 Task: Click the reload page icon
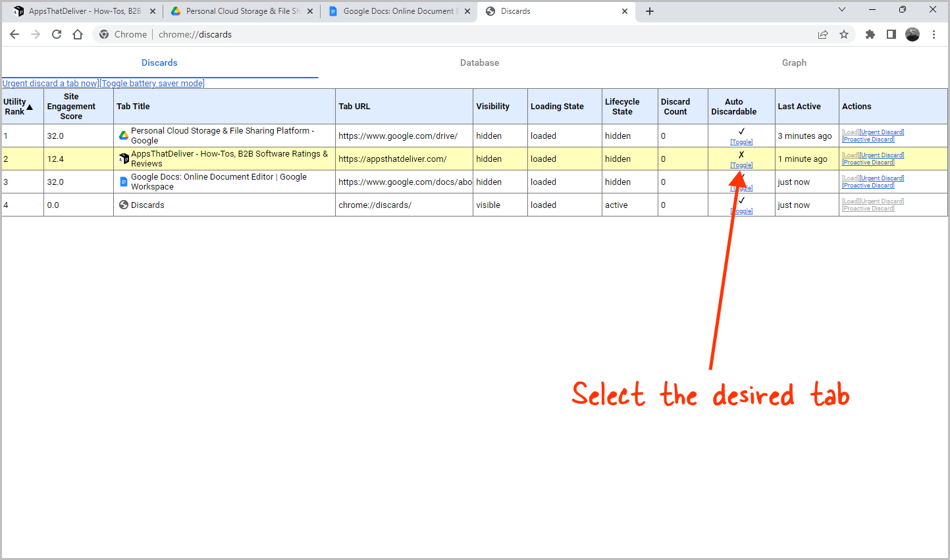click(x=56, y=34)
